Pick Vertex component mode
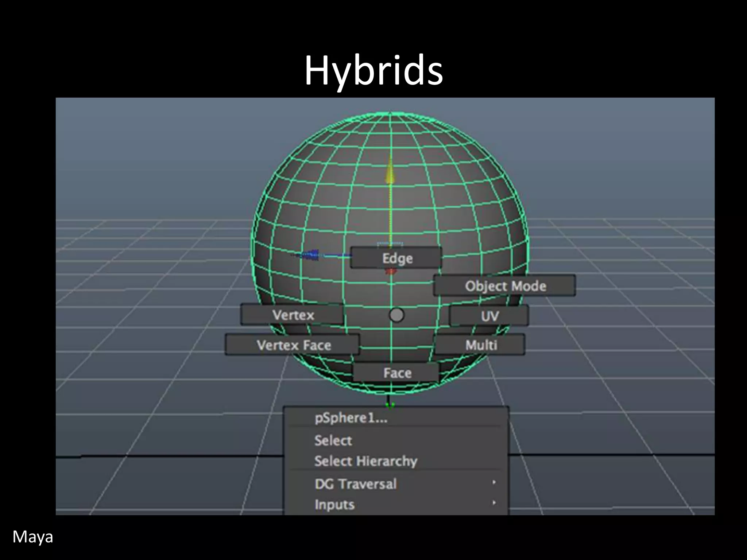Image resolution: width=747 pixels, height=560 pixels. [x=292, y=315]
